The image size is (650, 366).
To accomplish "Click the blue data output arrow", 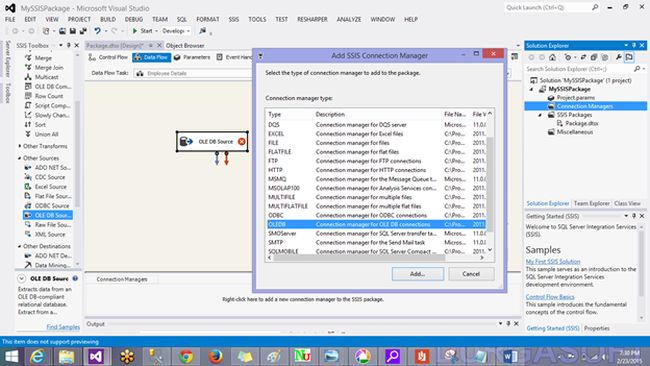I will [216, 158].
